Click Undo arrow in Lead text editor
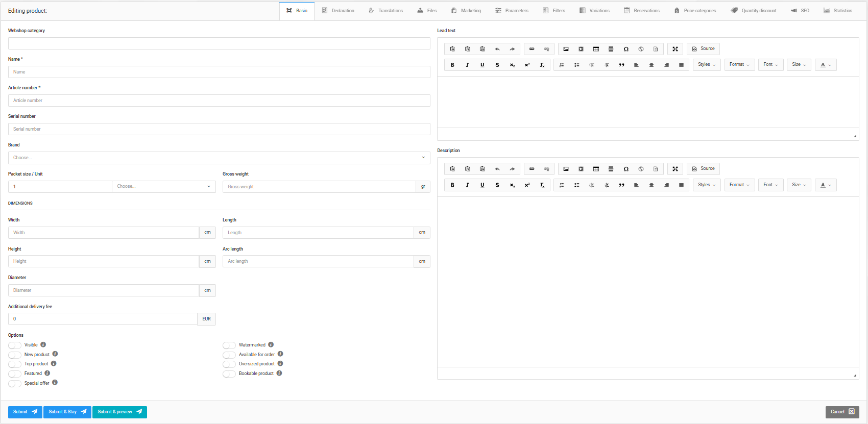Screen dimensions: 868x424 pyautogui.click(x=497, y=49)
